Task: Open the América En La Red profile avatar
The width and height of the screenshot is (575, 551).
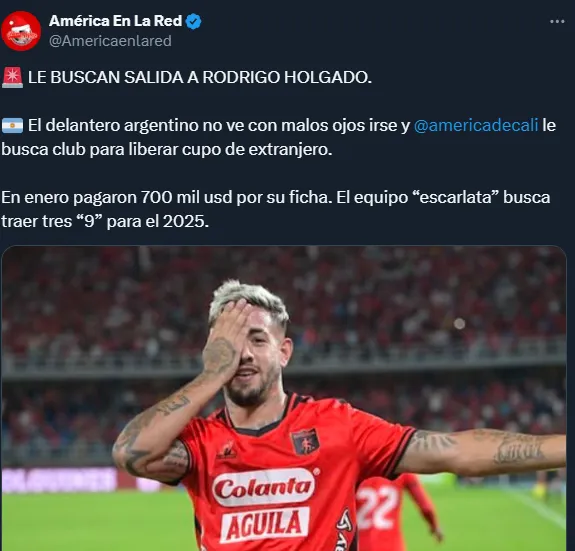Action: 21,31
